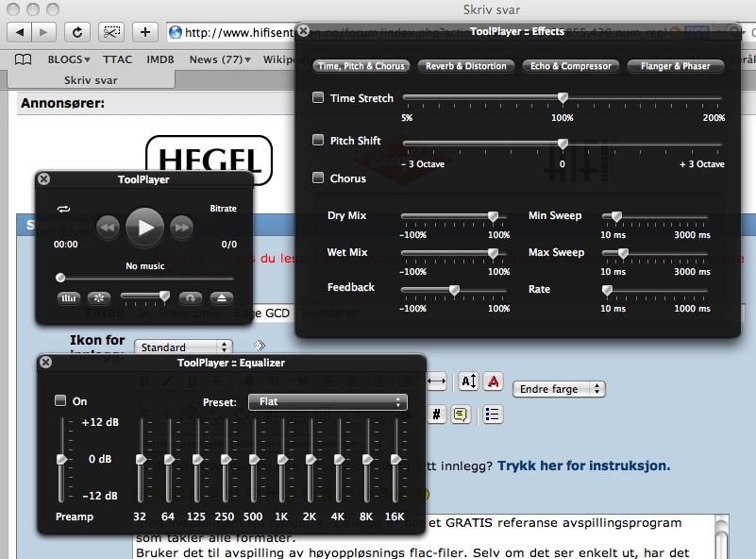The width and height of the screenshot is (756, 559).
Task: Toggle the repeat icon in ToolPlayer
Action: pyautogui.click(x=63, y=209)
